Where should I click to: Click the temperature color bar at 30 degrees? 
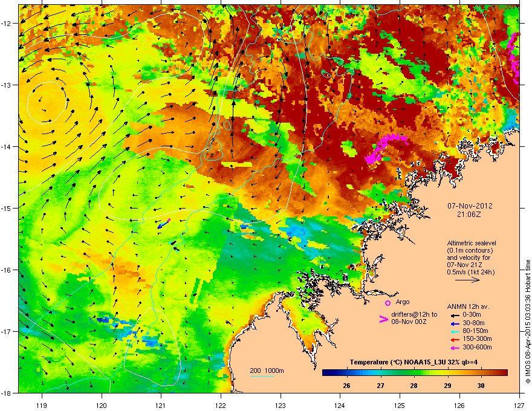[x=481, y=373]
